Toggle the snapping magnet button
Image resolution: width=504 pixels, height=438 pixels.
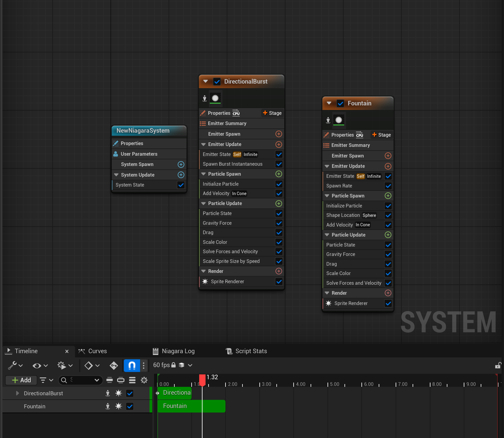(132, 365)
